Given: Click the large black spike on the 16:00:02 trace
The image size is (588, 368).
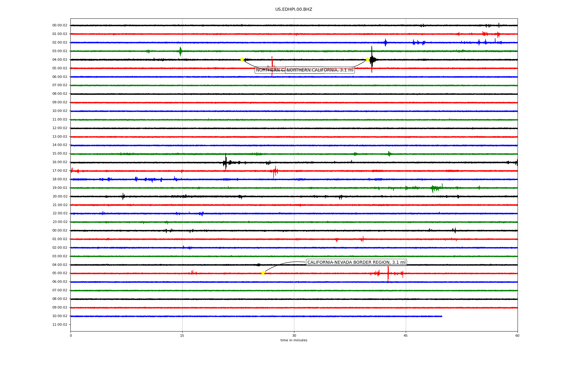Looking at the screenshot, I should click(x=226, y=162).
